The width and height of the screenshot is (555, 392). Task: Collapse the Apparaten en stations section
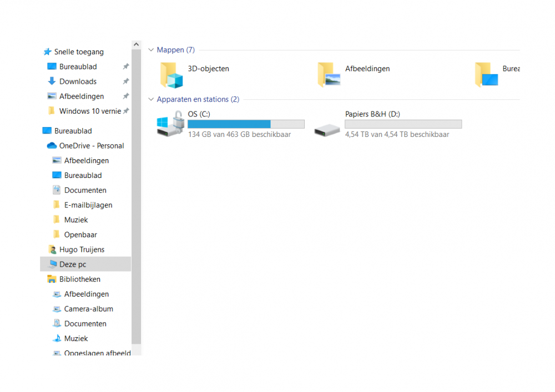[151, 99]
